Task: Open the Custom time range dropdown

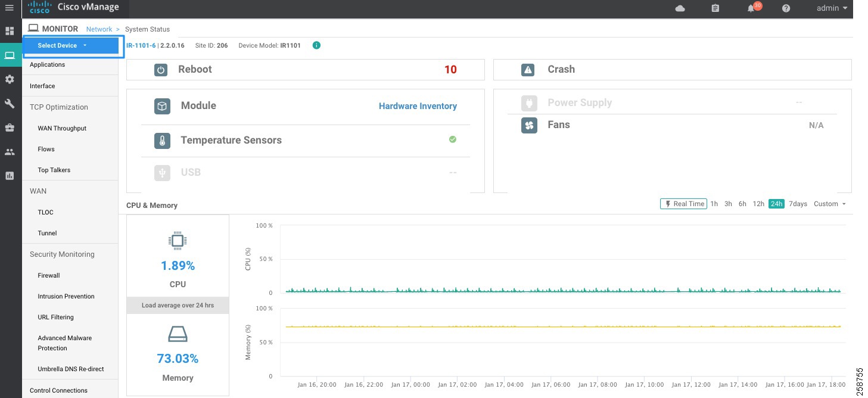Action: tap(830, 204)
